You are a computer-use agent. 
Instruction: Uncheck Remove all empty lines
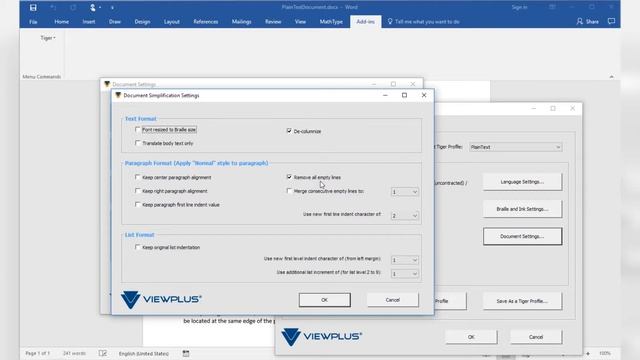click(289, 177)
